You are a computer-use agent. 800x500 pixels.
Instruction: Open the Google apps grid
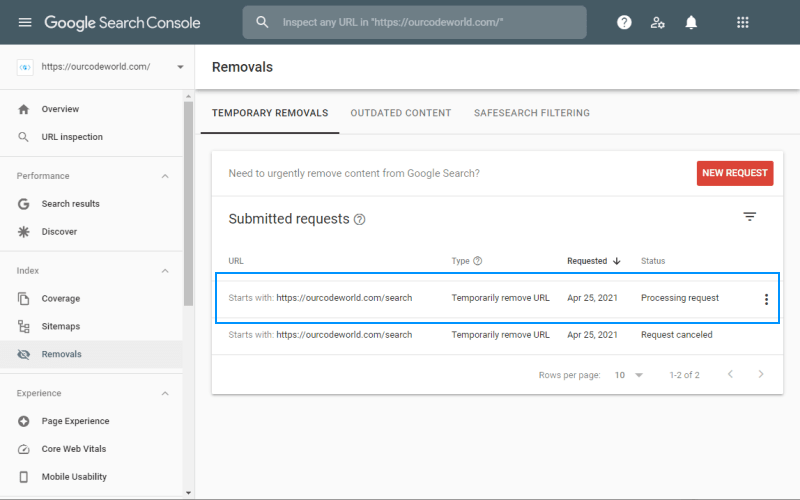pos(742,22)
